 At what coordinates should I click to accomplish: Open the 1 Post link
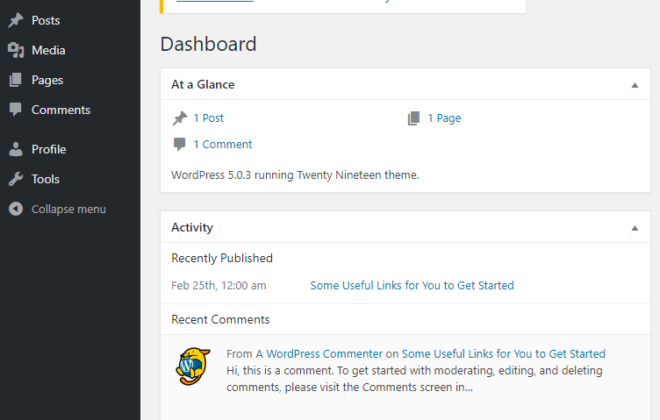208,118
